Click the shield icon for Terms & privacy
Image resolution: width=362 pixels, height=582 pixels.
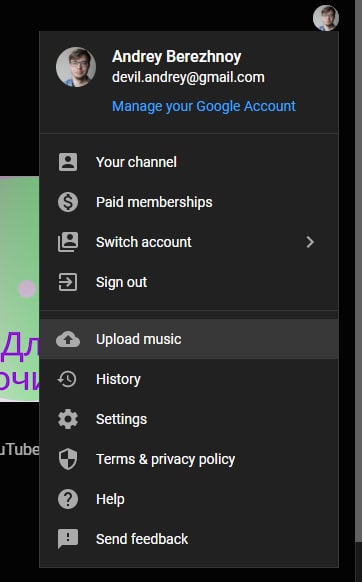[68, 460]
